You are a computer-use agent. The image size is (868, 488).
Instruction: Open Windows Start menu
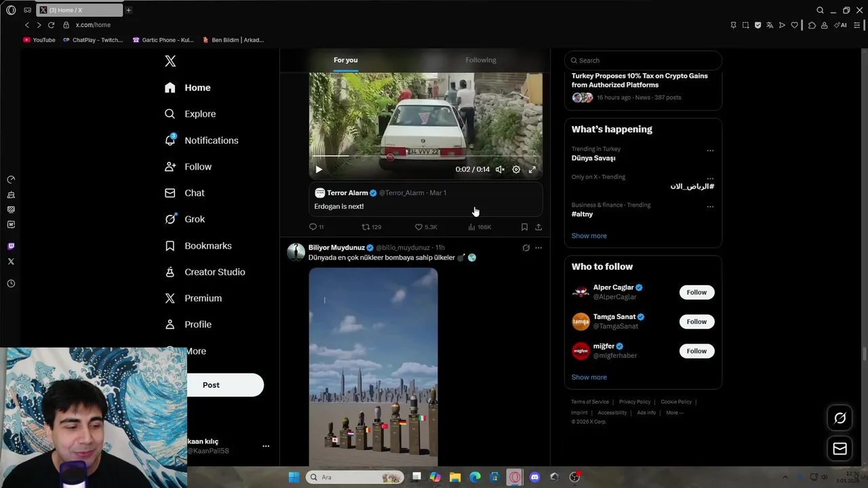click(294, 477)
